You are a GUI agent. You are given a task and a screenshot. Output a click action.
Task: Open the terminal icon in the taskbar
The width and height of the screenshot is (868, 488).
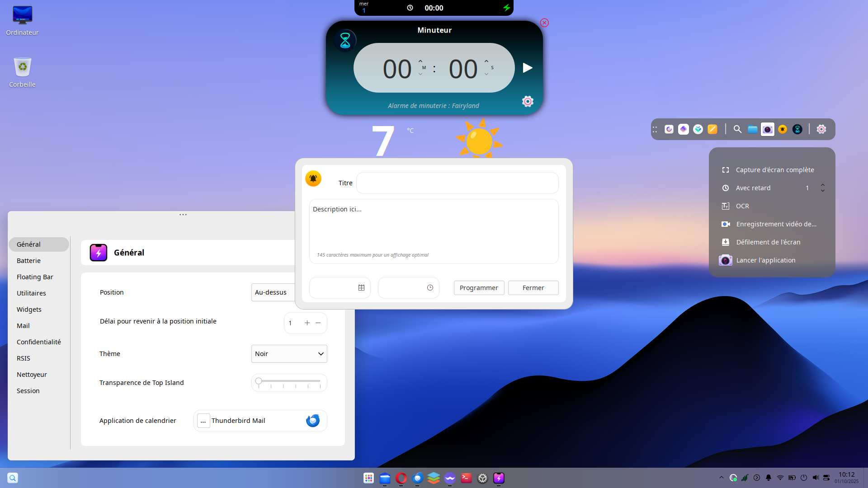pos(466,478)
